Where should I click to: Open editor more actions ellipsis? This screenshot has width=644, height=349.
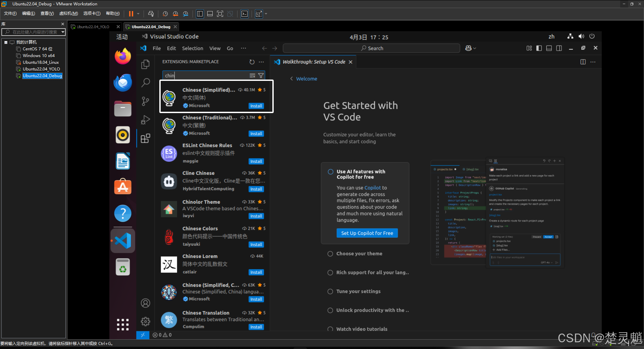pos(593,62)
